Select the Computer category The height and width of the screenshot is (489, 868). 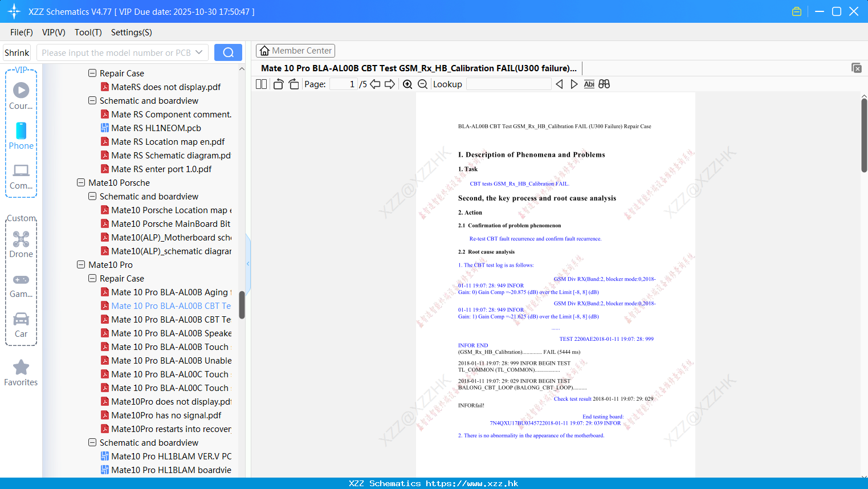(21, 177)
